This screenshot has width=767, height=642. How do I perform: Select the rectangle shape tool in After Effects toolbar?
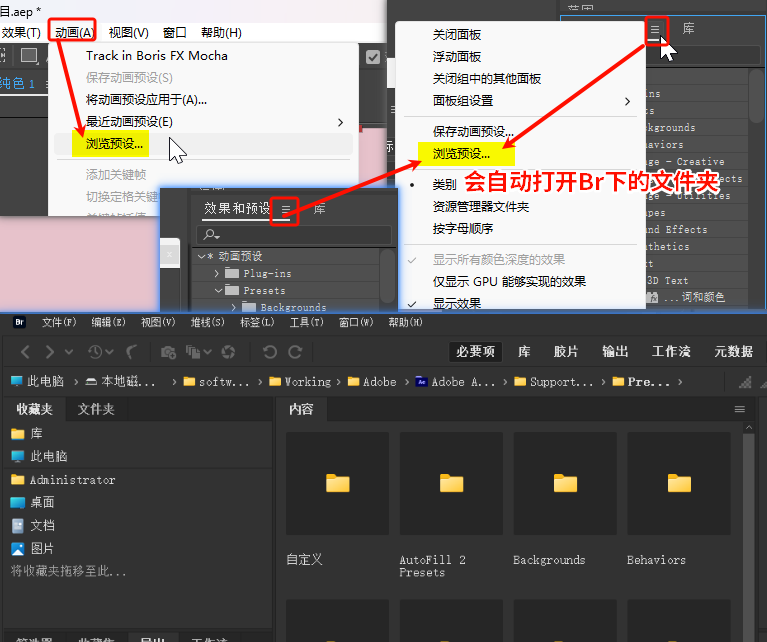29,56
